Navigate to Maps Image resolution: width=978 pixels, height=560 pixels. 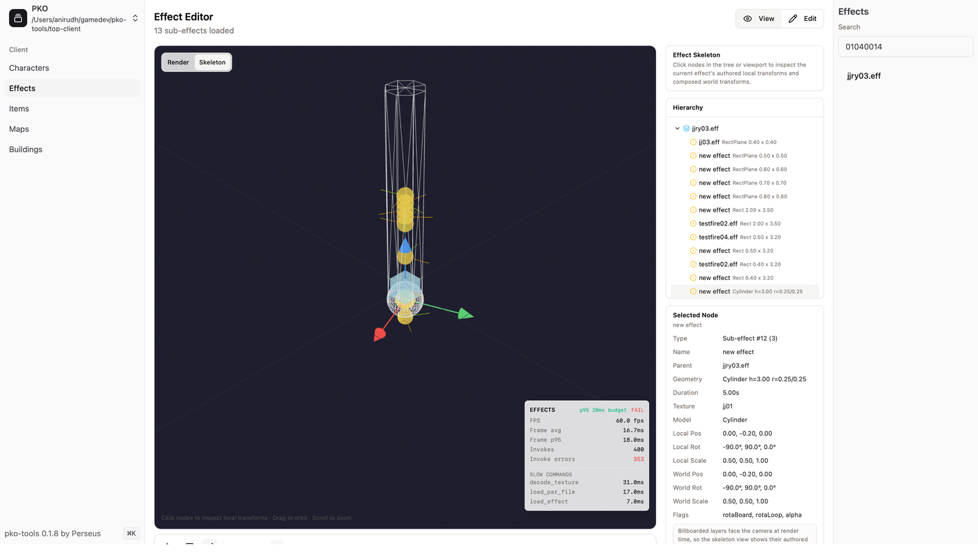(x=73, y=128)
